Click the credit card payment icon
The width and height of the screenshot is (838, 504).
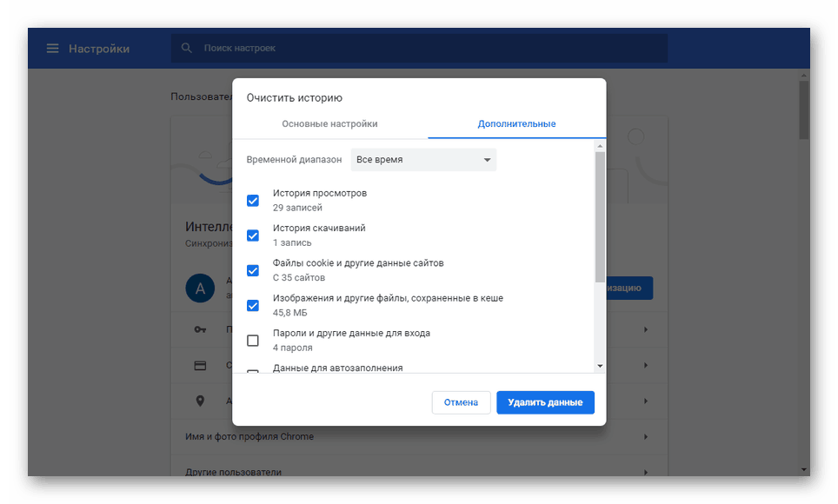201,366
